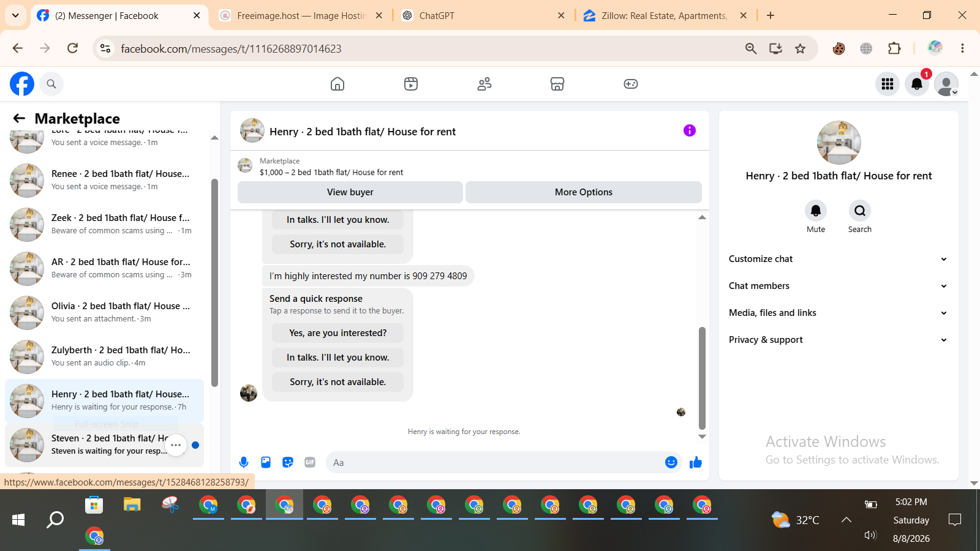This screenshot has width=980, height=551.
Task: Open the browser extensions puzzle icon
Action: click(894, 48)
